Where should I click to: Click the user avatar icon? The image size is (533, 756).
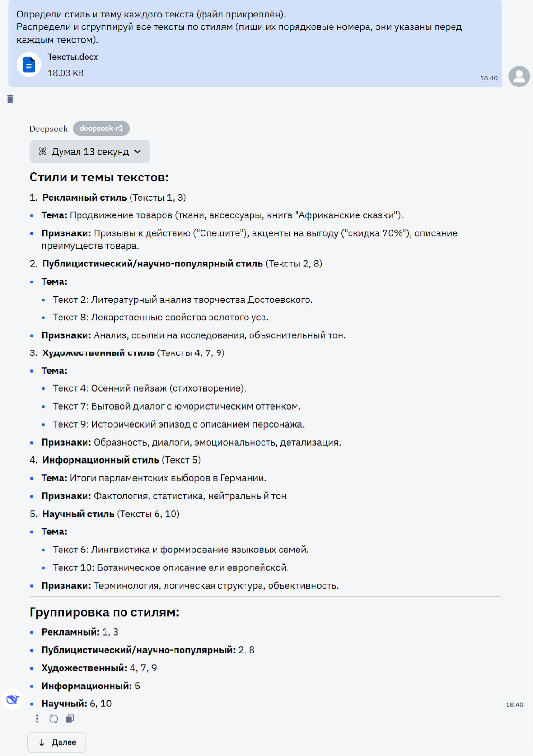tap(518, 76)
